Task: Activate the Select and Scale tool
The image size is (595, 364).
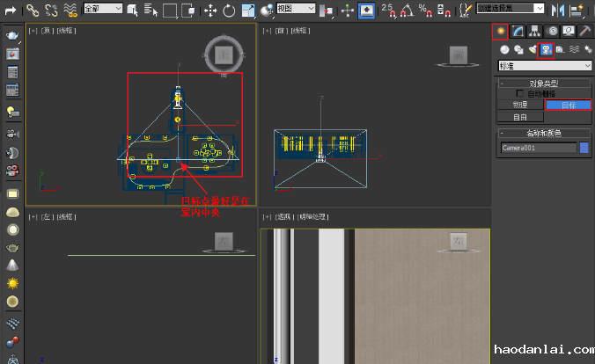Action: click(248, 11)
